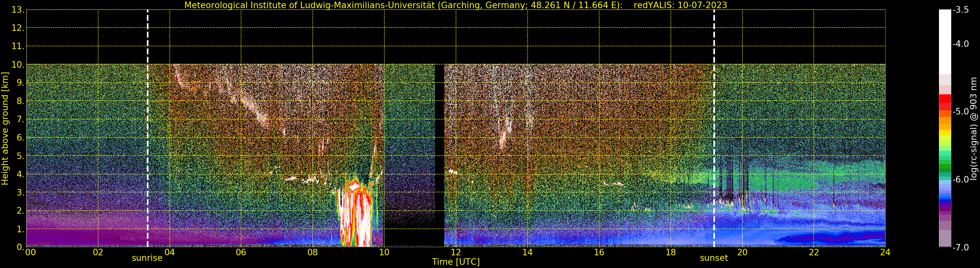
Task: Click the height axis tick '5.'
Action: tap(21, 156)
